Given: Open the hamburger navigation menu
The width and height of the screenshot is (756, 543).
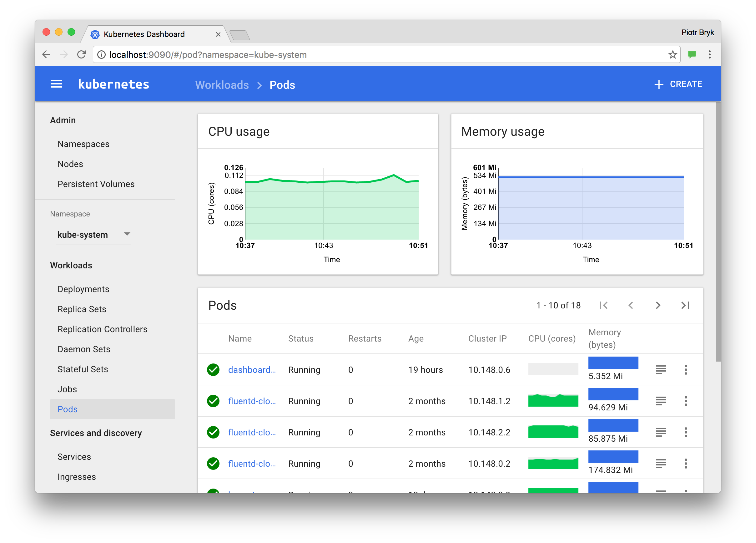Looking at the screenshot, I should click(x=56, y=84).
